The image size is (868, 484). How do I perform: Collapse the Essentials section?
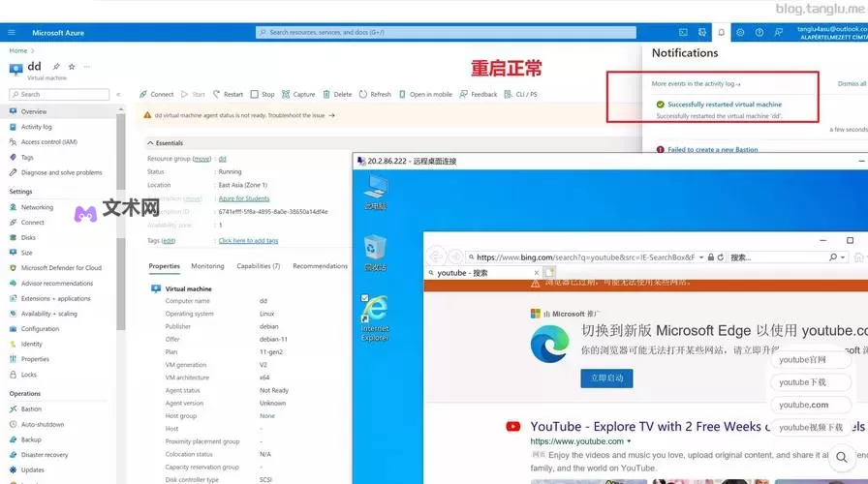[165, 143]
